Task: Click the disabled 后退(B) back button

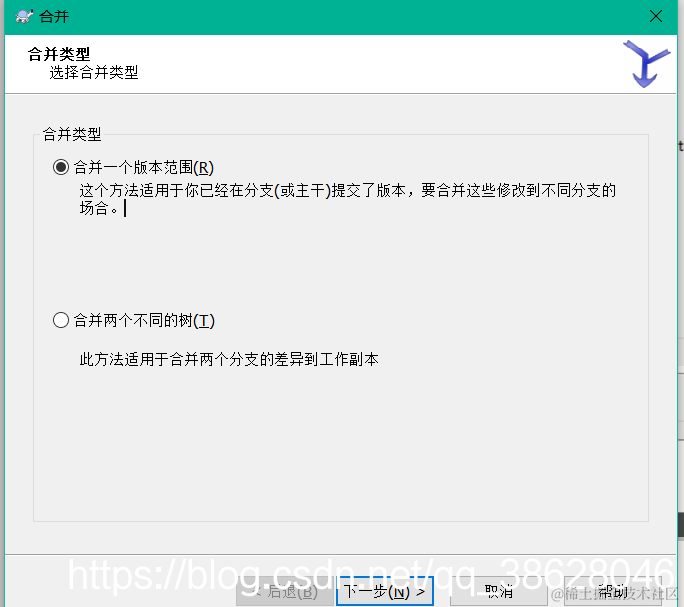Action: click(x=285, y=592)
